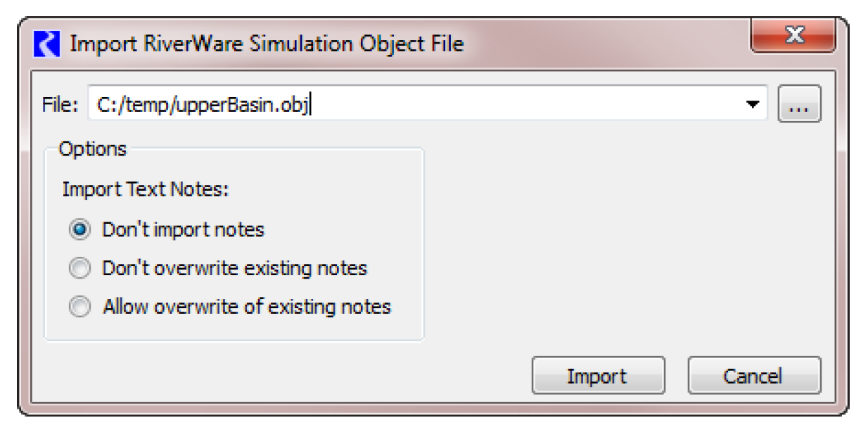Click the "Options" group box heading
This screenshot has width=868, height=425.
click(x=92, y=149)
